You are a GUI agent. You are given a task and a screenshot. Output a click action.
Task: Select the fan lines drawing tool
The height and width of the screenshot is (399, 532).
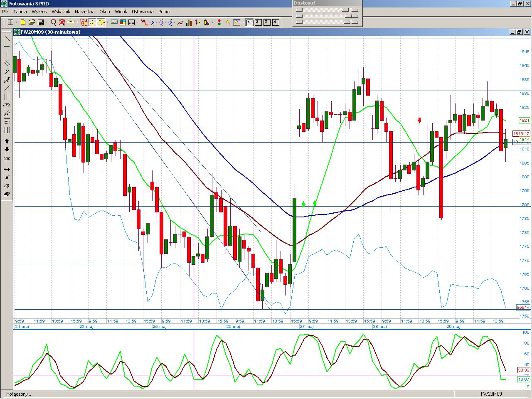7,113
